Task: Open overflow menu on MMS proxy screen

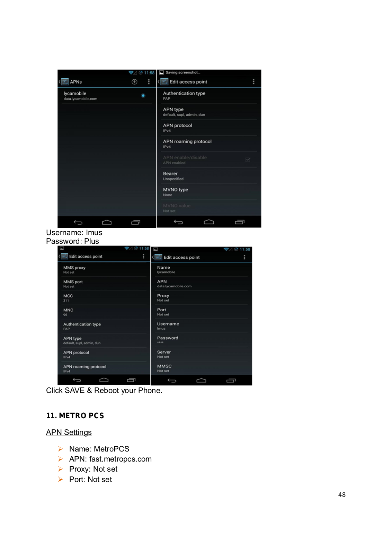Action: pyautogui.click(x=143, y=256)
